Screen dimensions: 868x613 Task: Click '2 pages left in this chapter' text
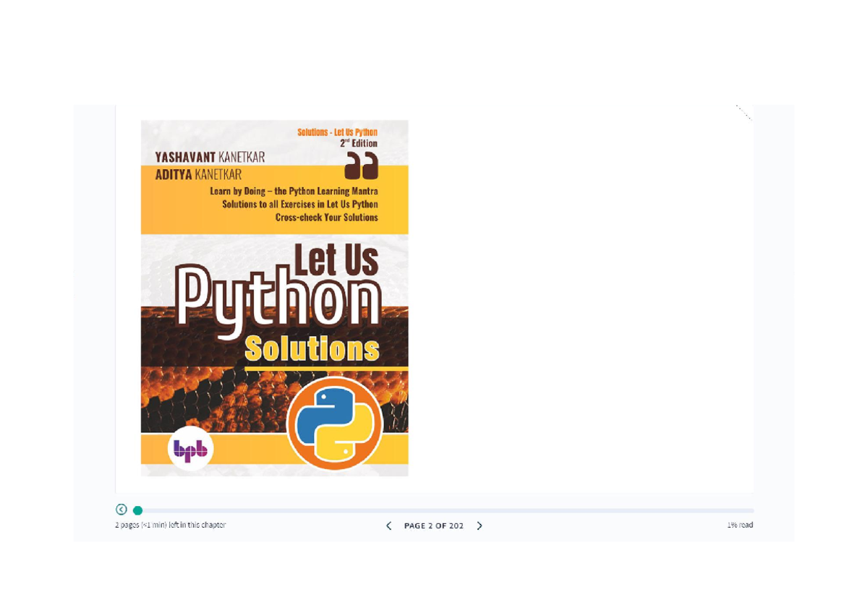[x=170, y=525]
